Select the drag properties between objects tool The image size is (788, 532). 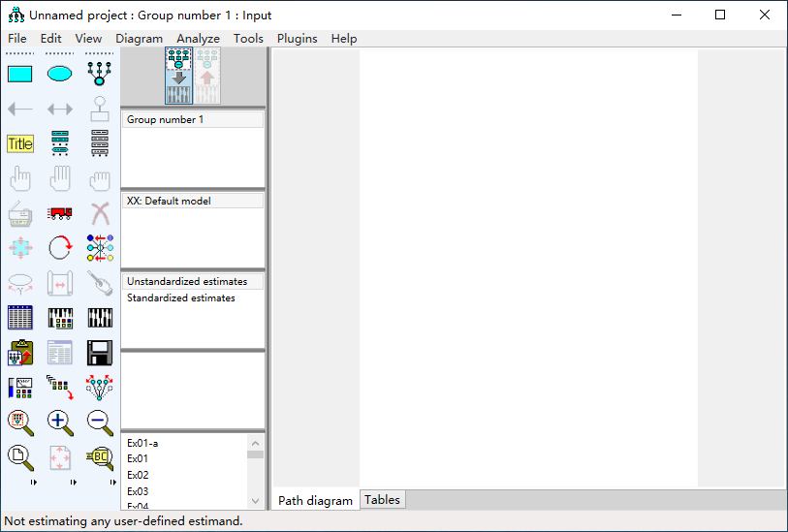(x=60, y=388)
